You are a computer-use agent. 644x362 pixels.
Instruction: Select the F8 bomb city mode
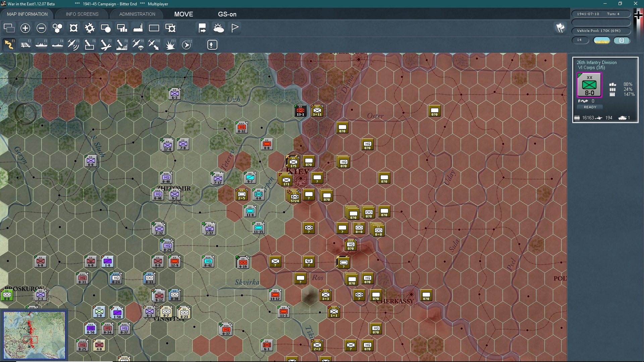(122, 45)
